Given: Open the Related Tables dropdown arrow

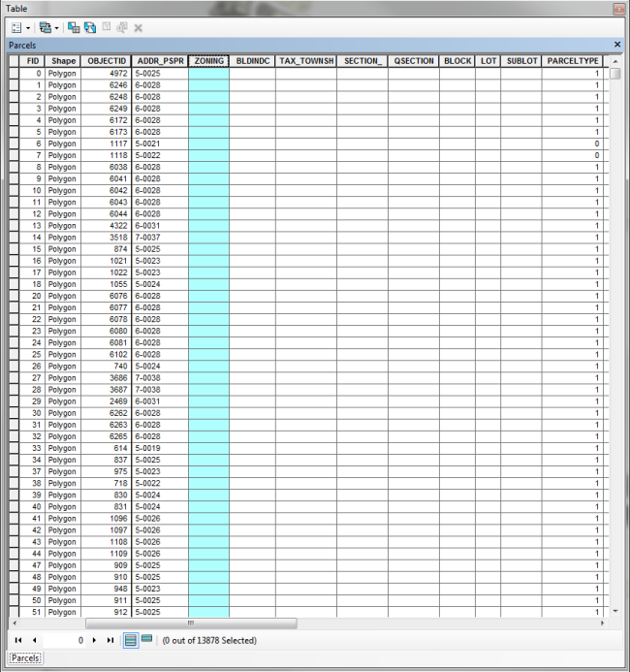Looking at the screenshot, I should point(58,28).
